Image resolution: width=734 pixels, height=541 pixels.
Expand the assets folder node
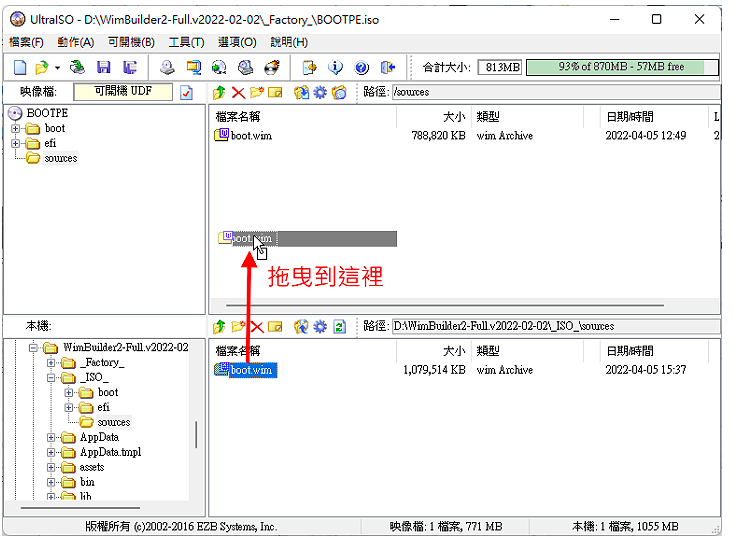coord(51,468)
